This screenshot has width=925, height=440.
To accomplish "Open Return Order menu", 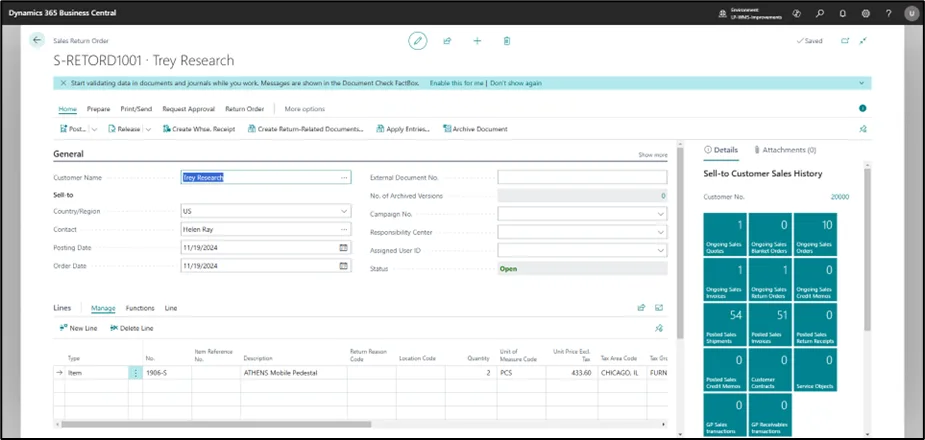I will pyautogui.click(x=244, y=109).
